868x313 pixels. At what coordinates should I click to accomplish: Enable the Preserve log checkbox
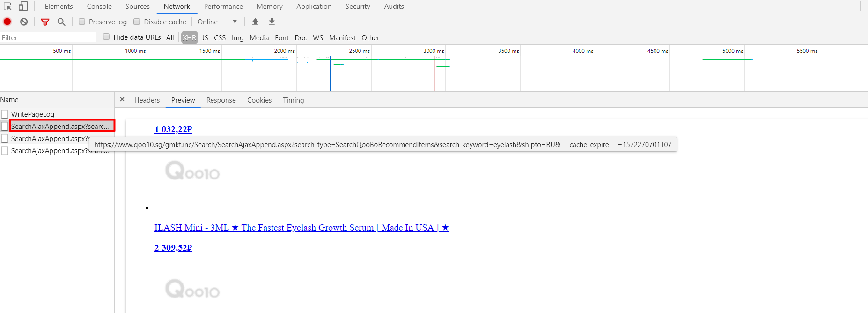(82, 22)
